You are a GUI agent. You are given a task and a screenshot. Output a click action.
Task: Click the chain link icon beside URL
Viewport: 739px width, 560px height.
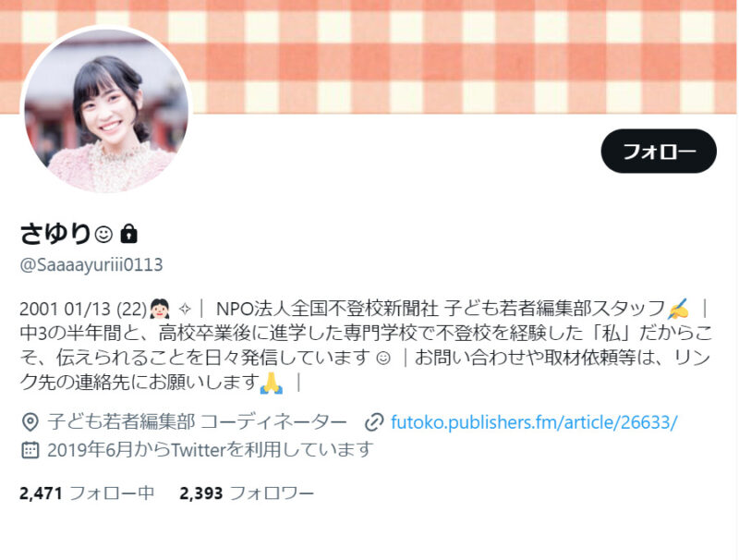(374, 422)
